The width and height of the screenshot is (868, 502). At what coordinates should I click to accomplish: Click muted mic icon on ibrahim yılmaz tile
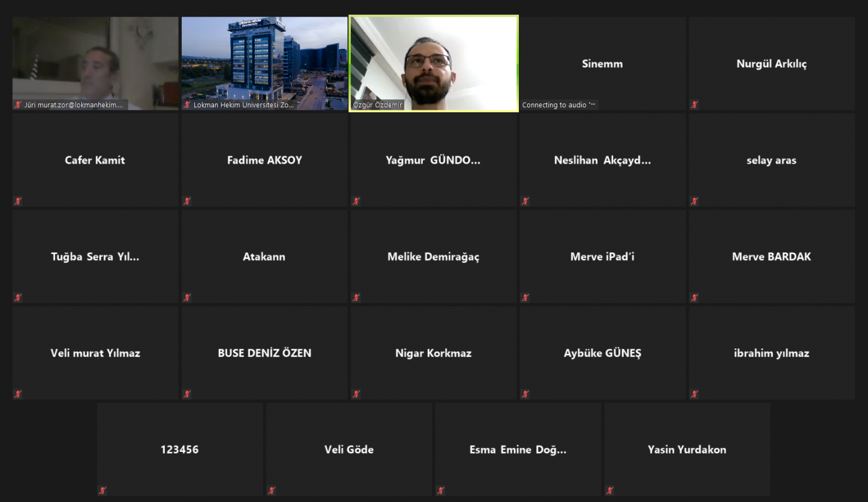694,394
